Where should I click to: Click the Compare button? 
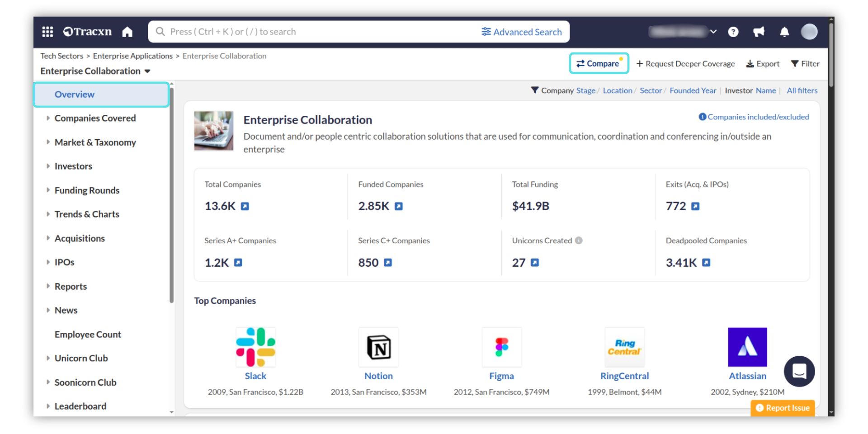point(599,64)
